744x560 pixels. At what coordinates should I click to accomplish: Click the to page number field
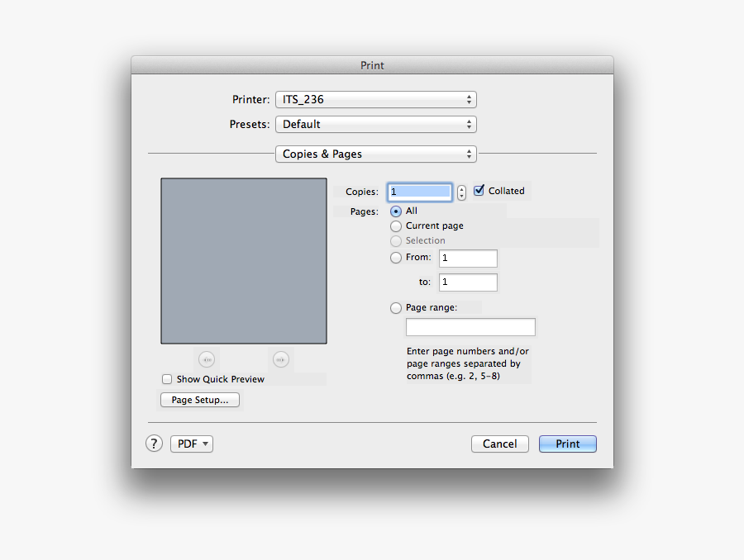coord(468,282)
